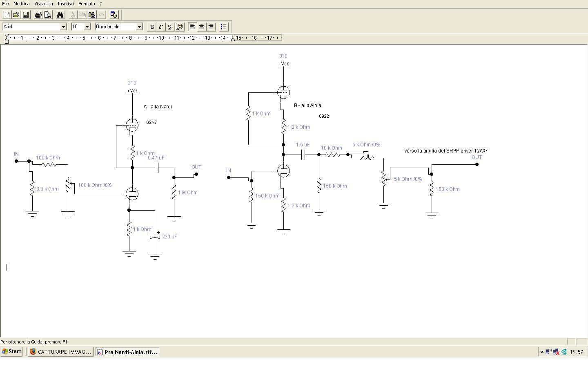Click the wireless network tray icon

[548, 352]
